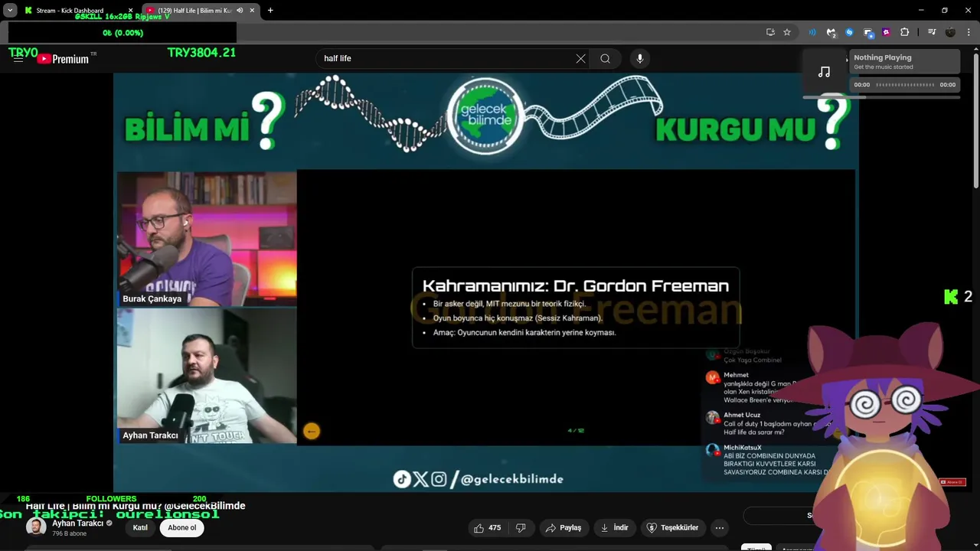Click the first bullet about MIT physicist
980x551 pixels.
[x=509, y=304]
